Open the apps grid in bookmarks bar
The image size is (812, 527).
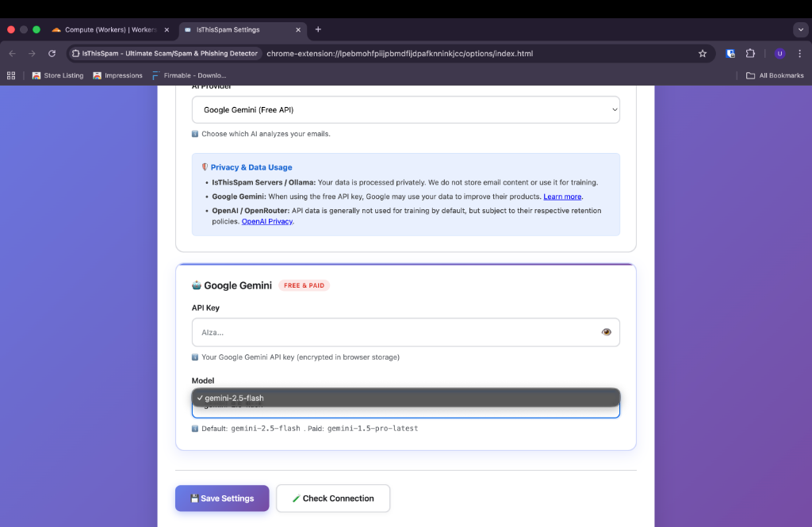[x=11, y=75]
